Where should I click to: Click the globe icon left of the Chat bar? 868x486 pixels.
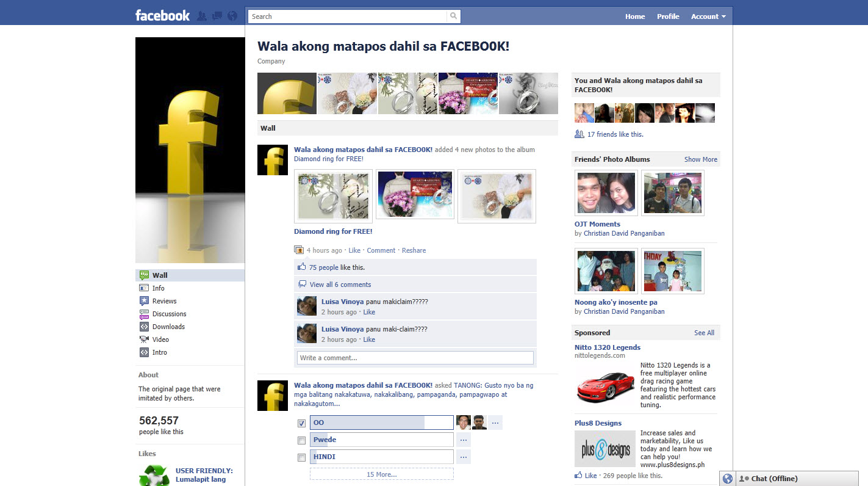coord(728,479)
